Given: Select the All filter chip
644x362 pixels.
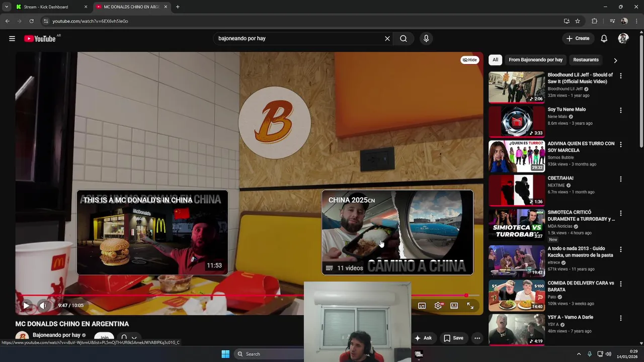Looking at the screenshot, I should coord(495,60).
